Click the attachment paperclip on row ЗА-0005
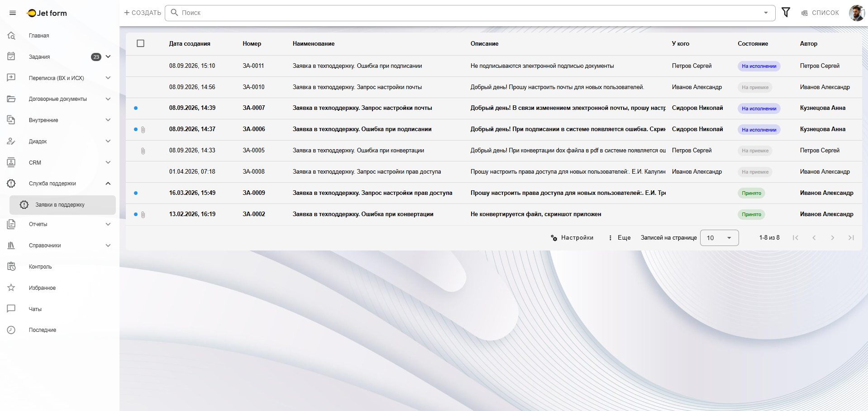 (143, 151)
